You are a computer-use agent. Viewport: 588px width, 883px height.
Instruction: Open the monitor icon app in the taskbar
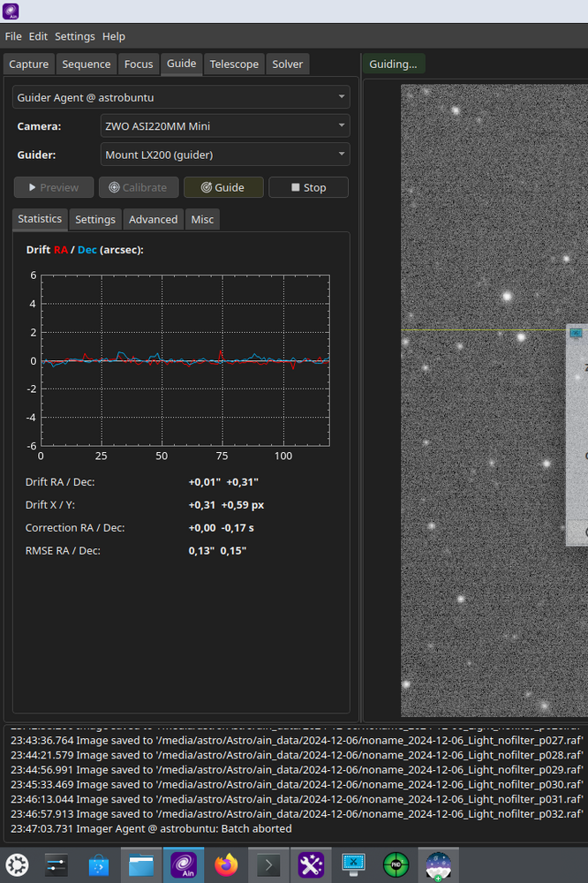coord(353,865)
